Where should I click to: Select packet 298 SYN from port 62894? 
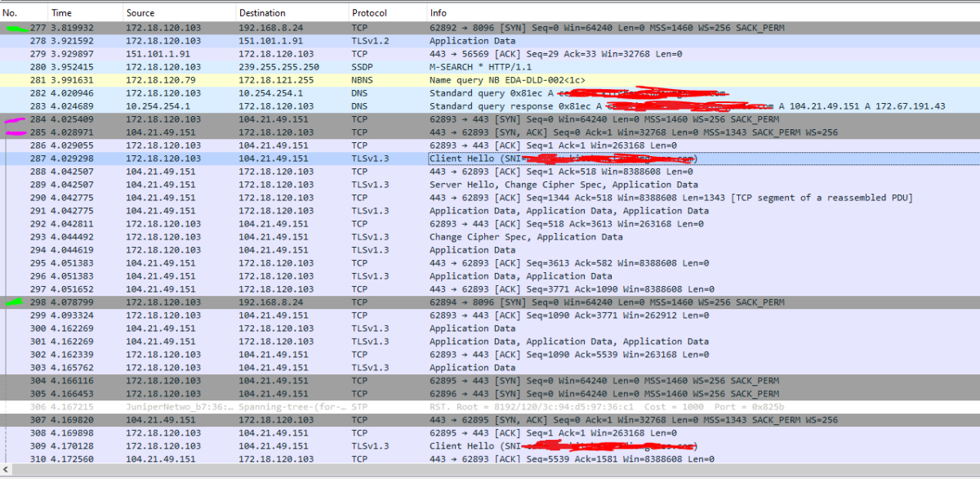point(490,302)
